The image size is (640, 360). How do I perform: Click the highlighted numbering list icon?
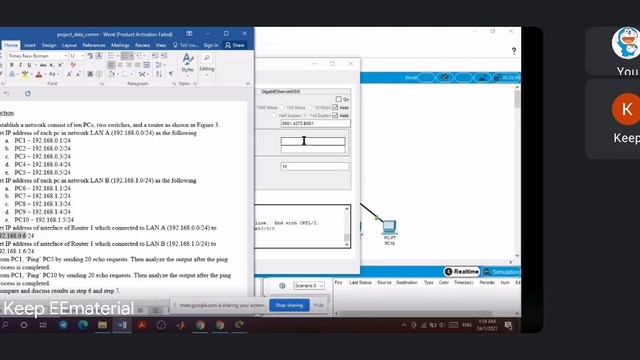tap(127, 56)
